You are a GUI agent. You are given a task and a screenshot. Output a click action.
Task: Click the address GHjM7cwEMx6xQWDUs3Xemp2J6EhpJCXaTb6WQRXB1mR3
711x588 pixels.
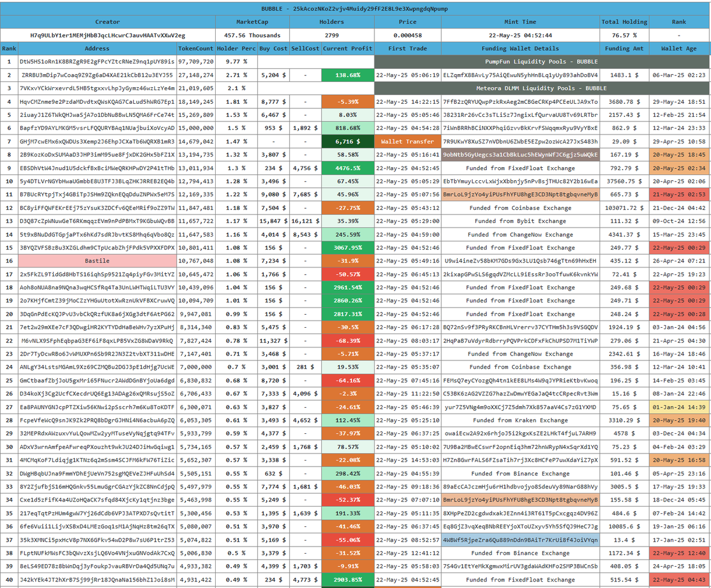97,142
